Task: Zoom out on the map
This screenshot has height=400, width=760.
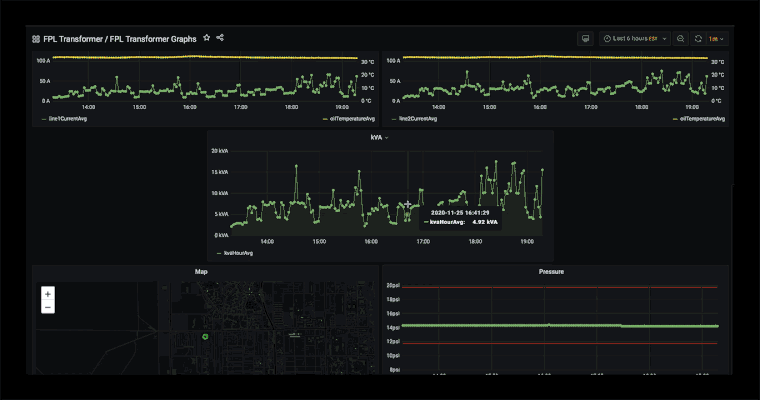Action: click(48, 307)
